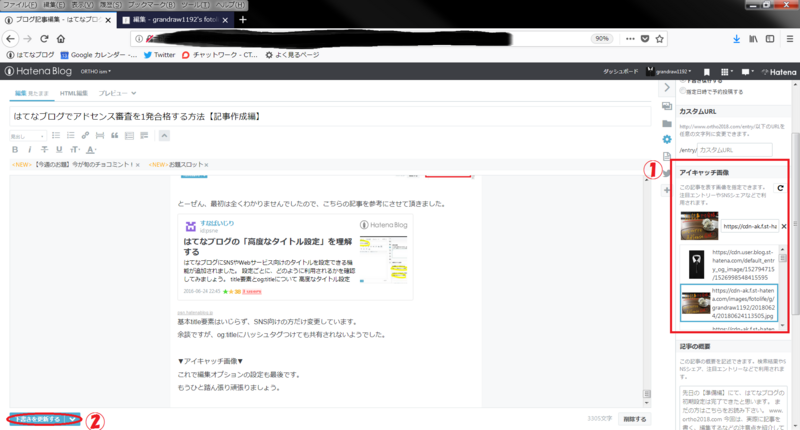This screenshot has height=430, width=800.
Task: Click the Hatena Blog logo
Action: coord(38,71)
